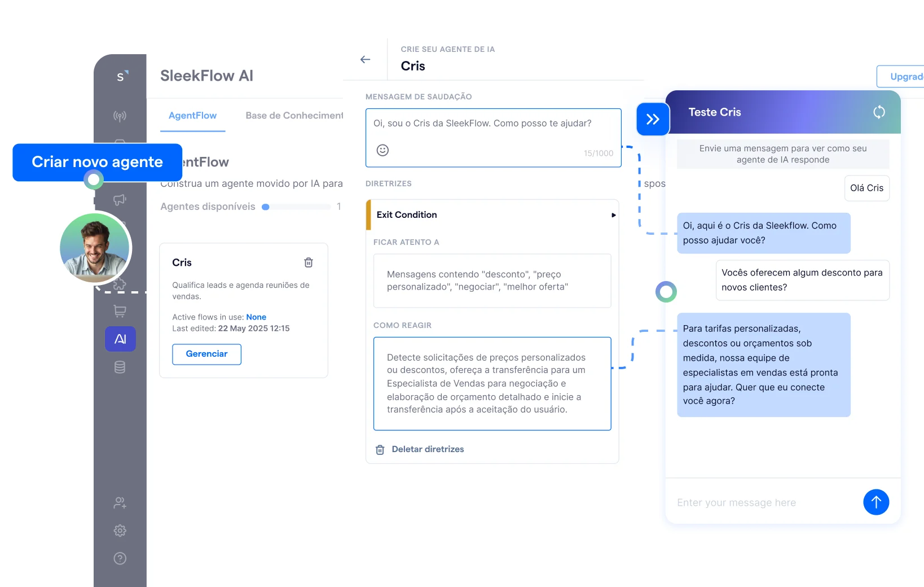Click the SleekFlow logo in the sidebar

(x=122, y=76)
